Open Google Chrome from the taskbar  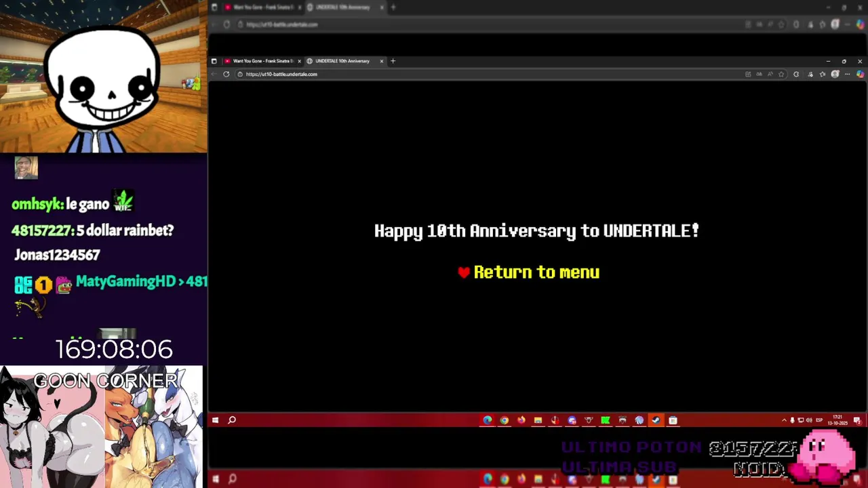click(x=505, y=420)
